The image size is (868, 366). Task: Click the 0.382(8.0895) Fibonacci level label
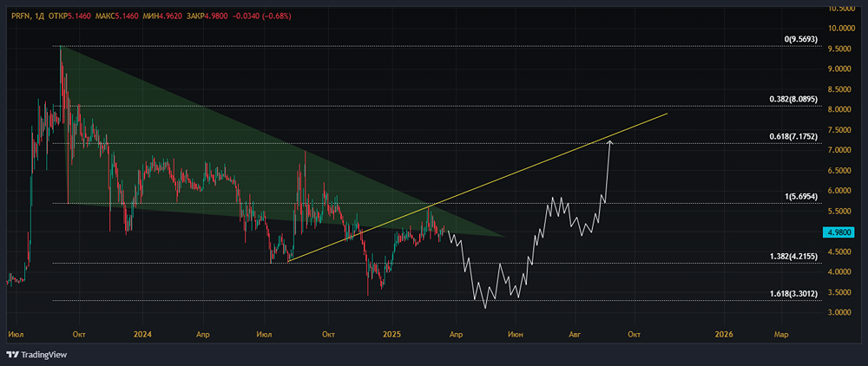pos(792,100)
